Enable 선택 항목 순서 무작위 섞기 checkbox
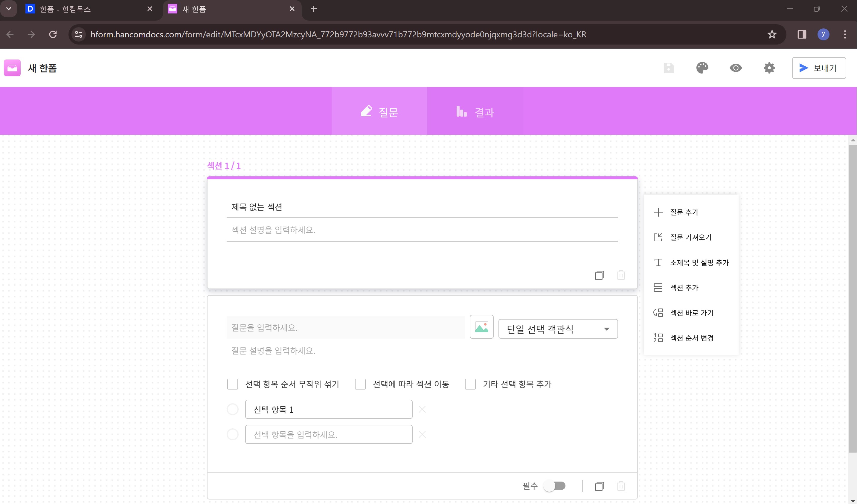Viewport: 857px width, 504px height. coord(233,384)
